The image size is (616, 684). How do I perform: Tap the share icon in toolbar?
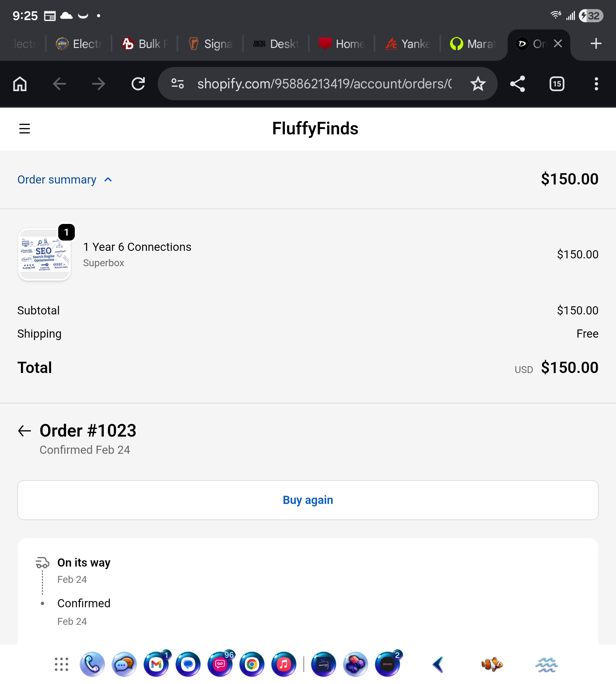(517, 84)
